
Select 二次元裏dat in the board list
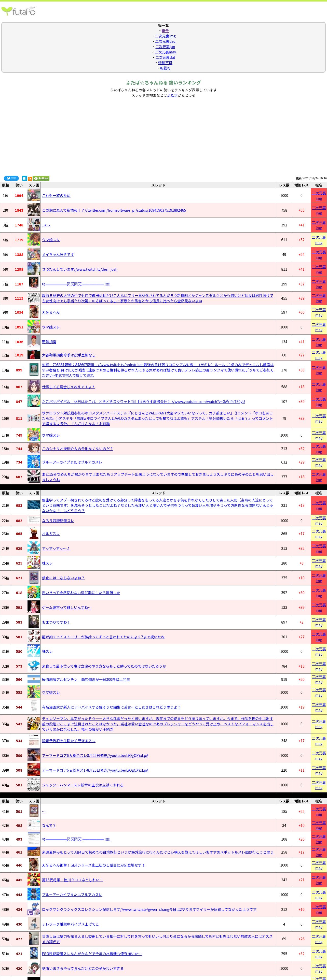(x=165, y=57)
